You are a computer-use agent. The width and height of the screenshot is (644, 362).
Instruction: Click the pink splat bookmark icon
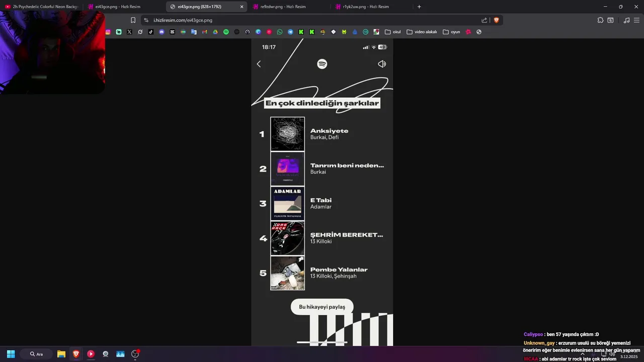(468, 32)
